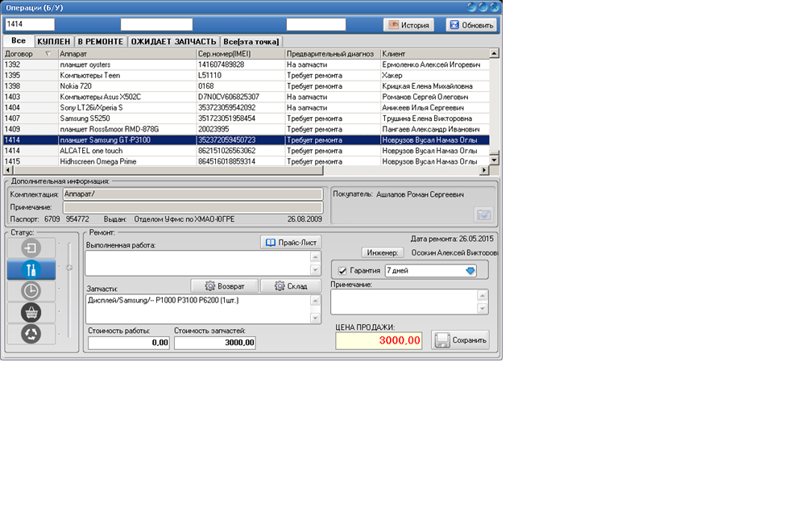
Task: Select the first status icon with arrow
Action: tap(31, 248)
